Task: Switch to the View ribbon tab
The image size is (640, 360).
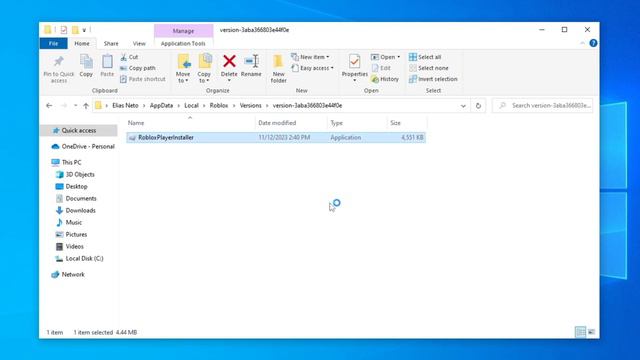Action: click(139, 43)
